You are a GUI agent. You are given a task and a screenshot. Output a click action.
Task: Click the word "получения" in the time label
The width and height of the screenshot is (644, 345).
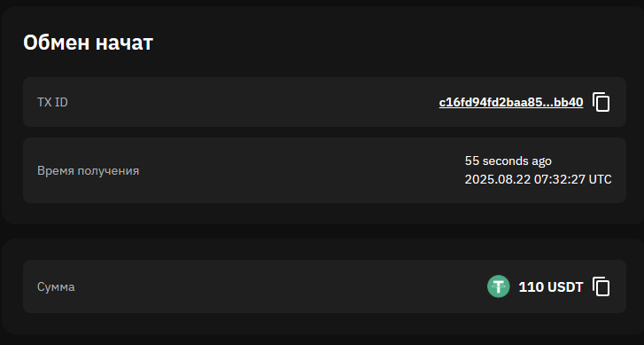[x=108, y=171]
